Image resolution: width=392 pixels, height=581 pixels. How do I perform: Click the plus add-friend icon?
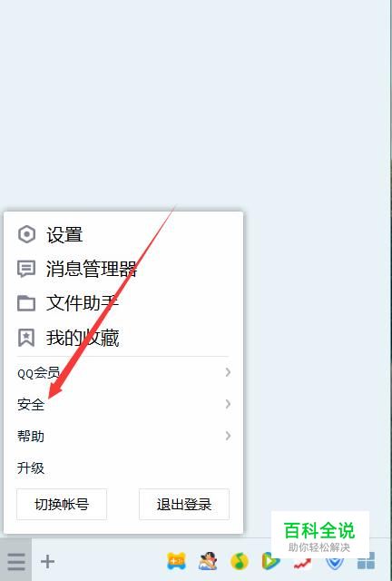pyautogui.click(x=47, y=562)
